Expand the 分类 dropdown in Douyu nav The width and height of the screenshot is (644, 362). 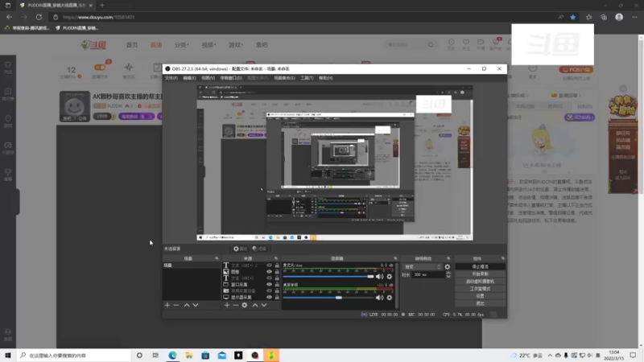click(182, 45)
